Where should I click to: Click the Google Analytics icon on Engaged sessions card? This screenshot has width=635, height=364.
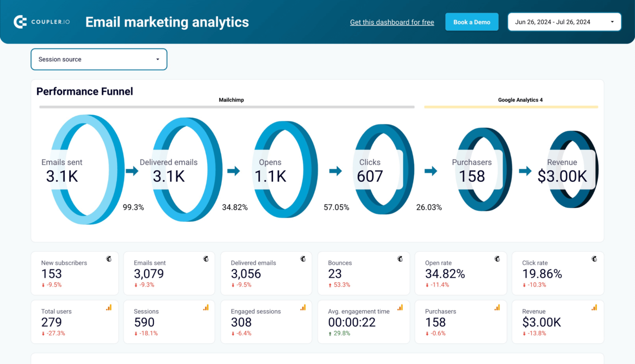[x=304, y=307]
